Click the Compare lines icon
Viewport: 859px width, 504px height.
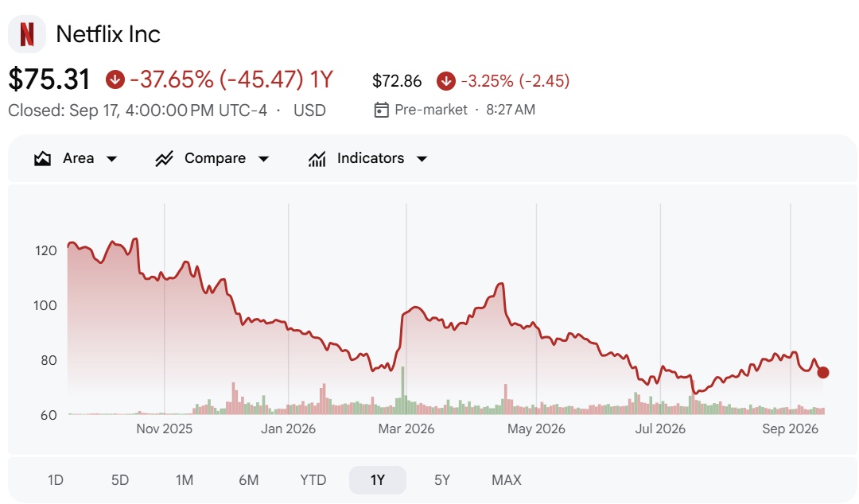(x=164, y=159)
